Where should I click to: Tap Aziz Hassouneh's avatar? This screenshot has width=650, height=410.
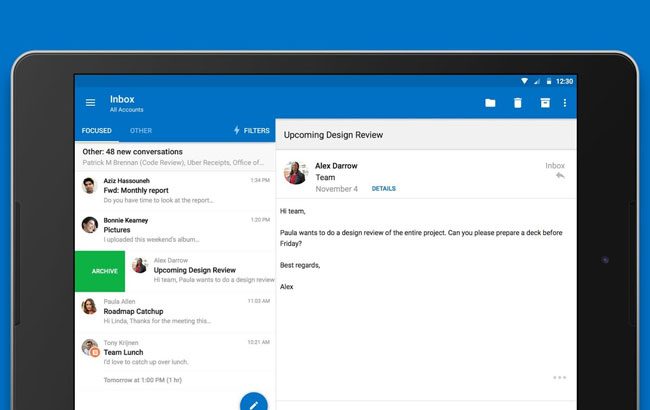point(89,186)
